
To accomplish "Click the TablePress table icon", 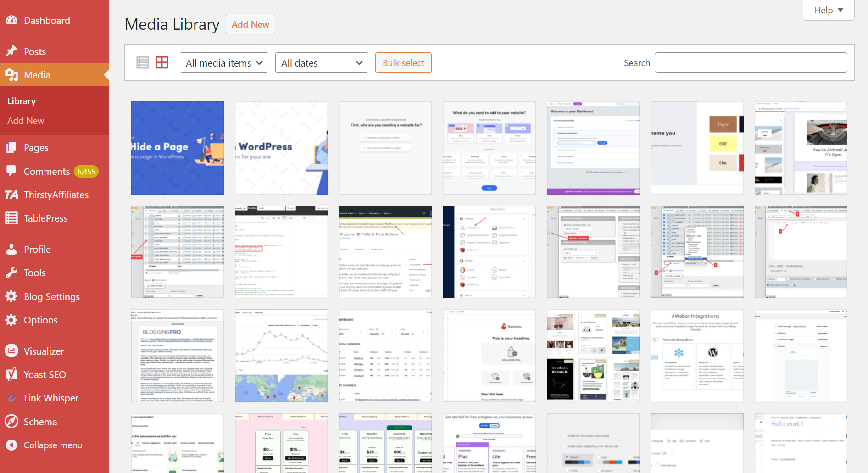I will pos(11,218).
